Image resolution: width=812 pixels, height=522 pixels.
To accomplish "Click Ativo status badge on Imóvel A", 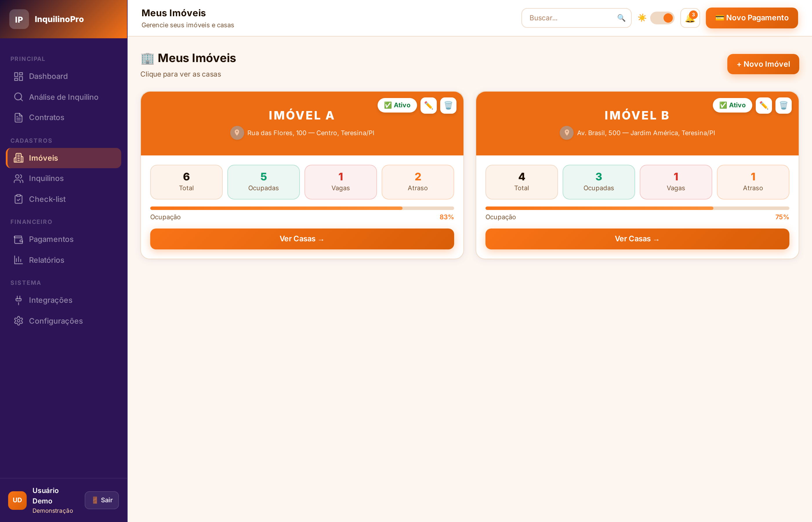I will point(397,106).
